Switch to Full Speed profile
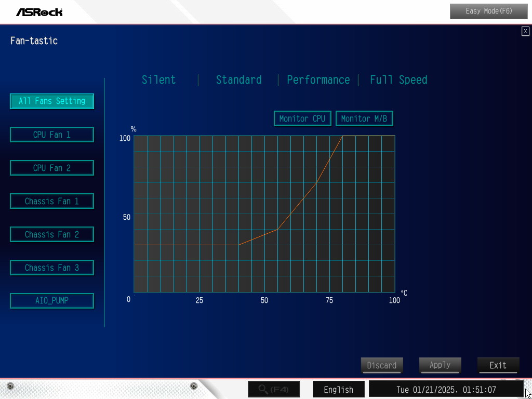This screenshot has height=399, width=532. coord(398,80)
